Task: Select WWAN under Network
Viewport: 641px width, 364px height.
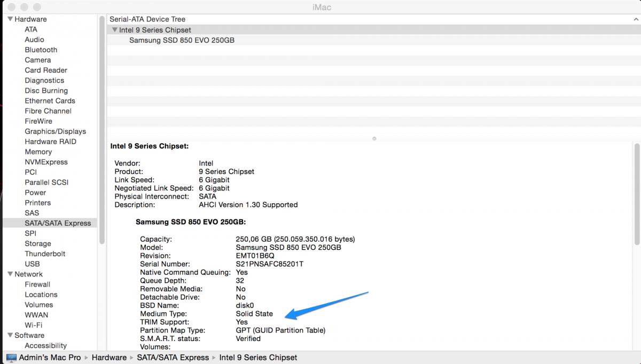Action: 36,315
